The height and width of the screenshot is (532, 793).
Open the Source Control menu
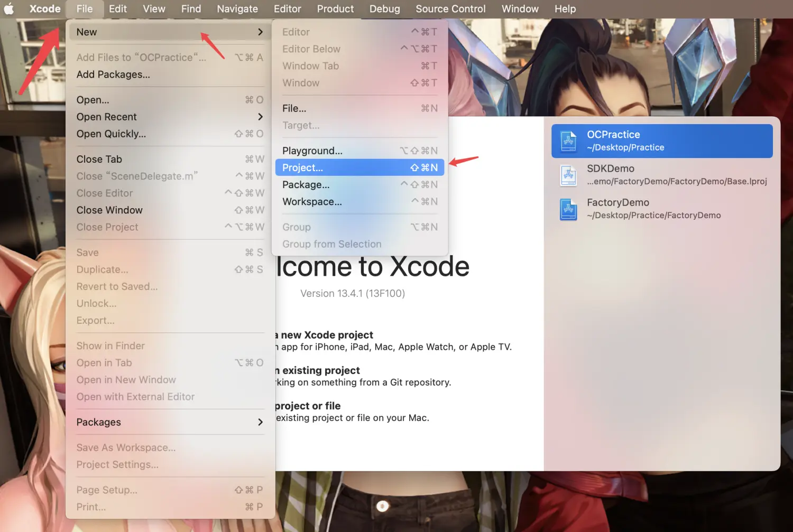pyautogui.click(x=450, y=9)
